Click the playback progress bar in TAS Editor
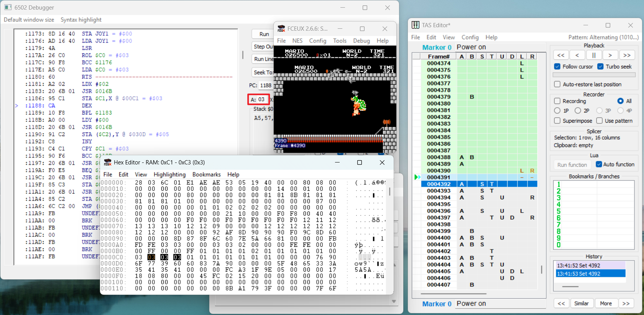The height and width of the screenshot is (315, 644). pos(594,75)
